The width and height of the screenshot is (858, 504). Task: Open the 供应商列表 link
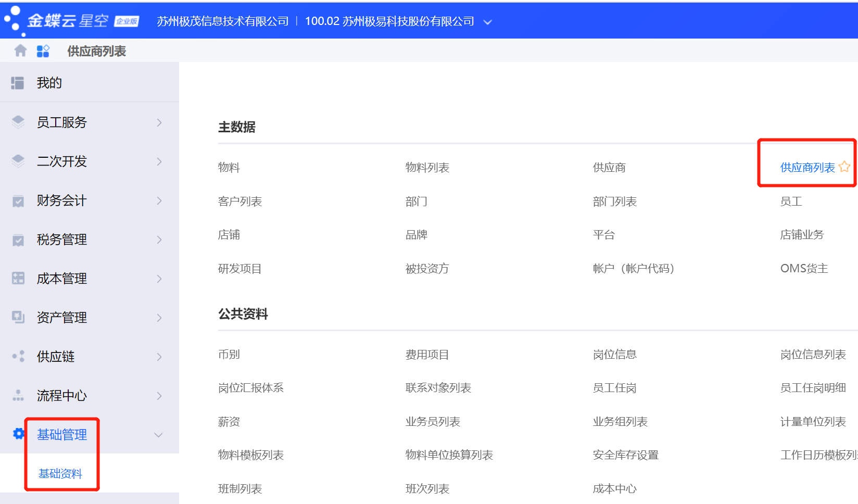click(x=807, y=168)
